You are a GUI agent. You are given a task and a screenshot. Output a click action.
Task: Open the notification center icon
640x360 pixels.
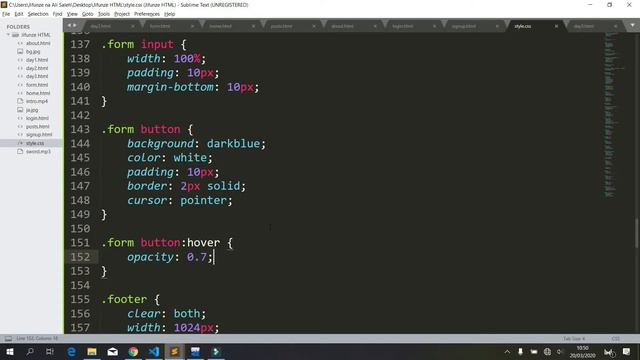coord(627,351)
